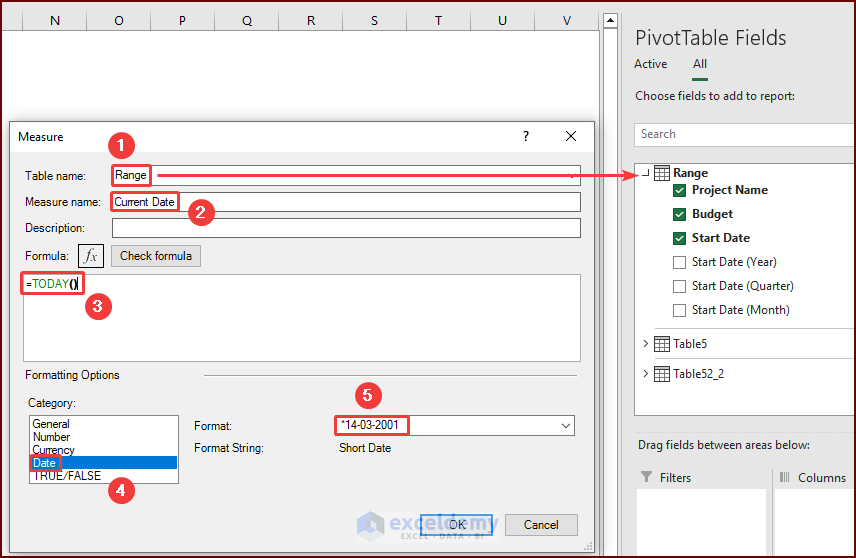This screenshot has height=558, width=856.
Task: Click the Start Date (Quarter) label
Action: coord(742,286)
